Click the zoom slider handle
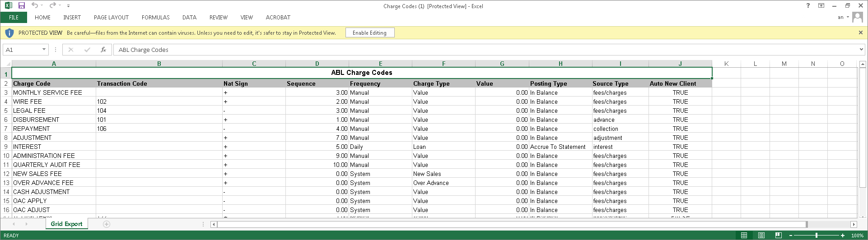This screenshot has width=868, height=240. 817,235
